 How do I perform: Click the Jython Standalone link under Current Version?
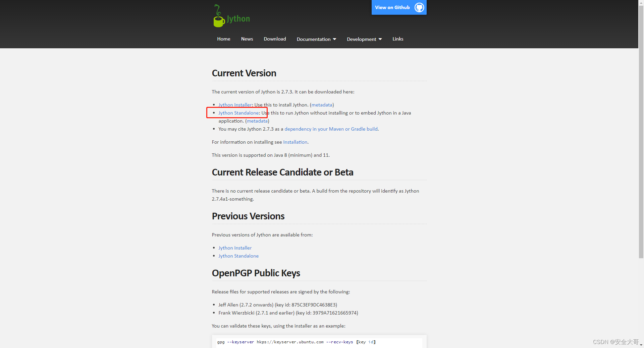pyautogui.click(x=238, y=113)
